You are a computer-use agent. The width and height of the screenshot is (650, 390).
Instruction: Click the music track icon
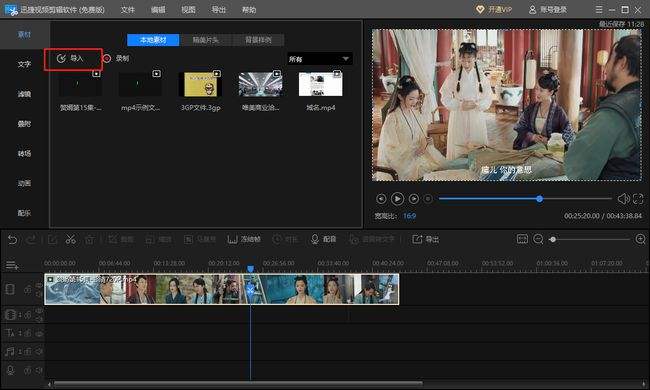[x=10, y=351]
